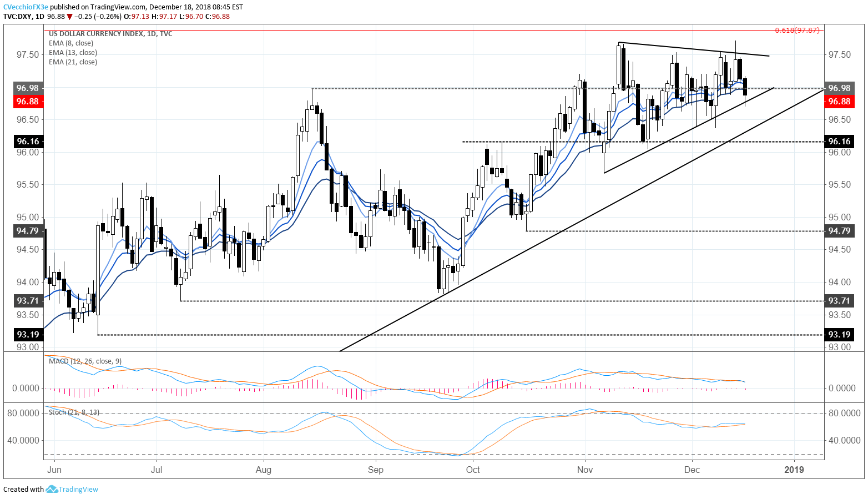
Task: Open the TradingView link in footer
Action: point(78,489)
